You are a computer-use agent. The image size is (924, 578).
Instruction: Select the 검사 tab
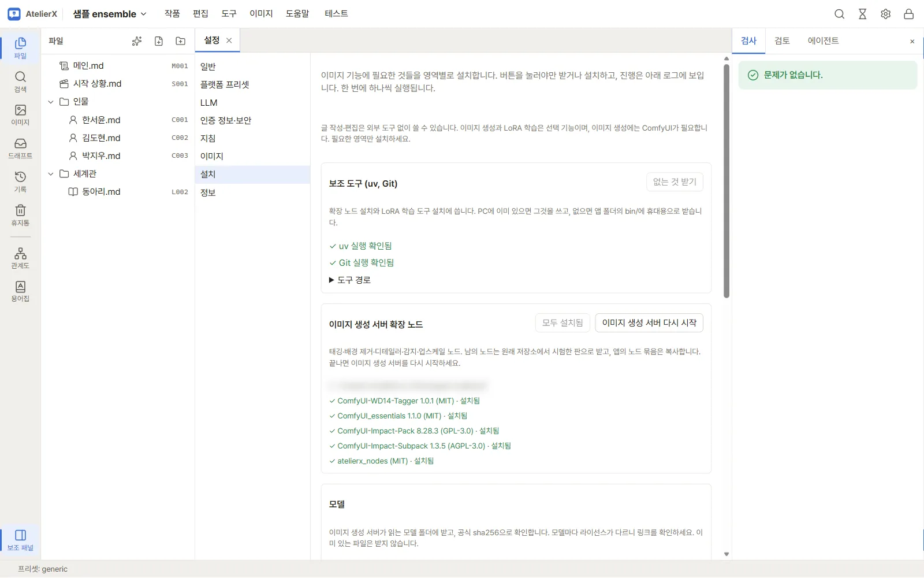pyautogui.click(x=748, y=40)
